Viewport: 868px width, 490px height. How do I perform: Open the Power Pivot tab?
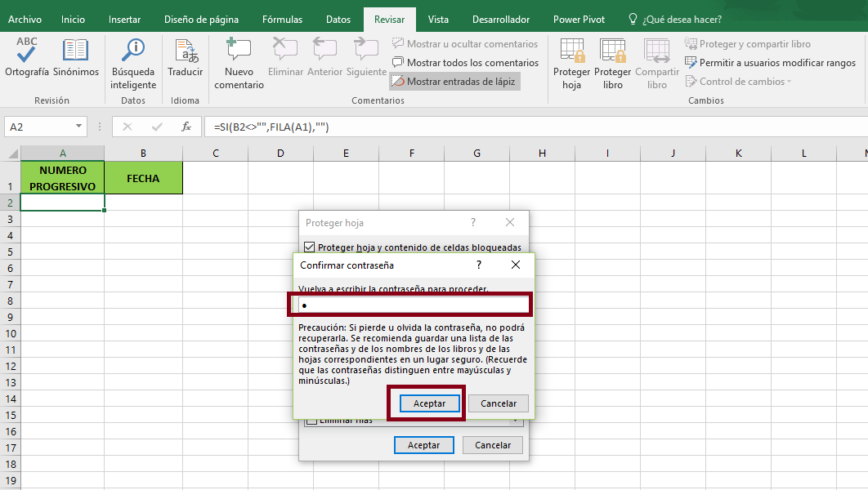pyautogui.click(x=579, y=18)
